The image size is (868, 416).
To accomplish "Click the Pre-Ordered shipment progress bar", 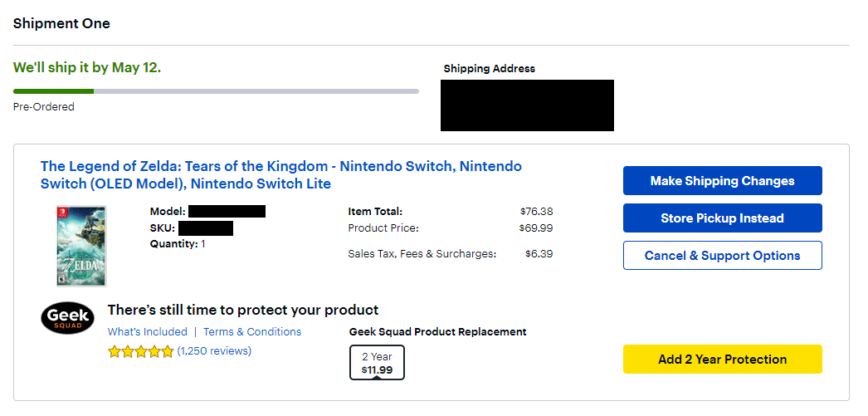I will (x=216, y=91).
